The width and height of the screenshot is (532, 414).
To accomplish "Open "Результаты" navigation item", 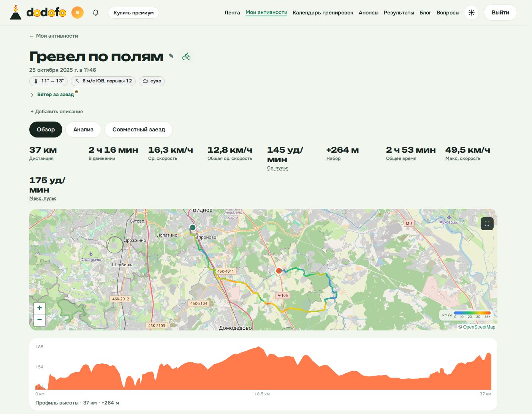I will coord(399,13).
